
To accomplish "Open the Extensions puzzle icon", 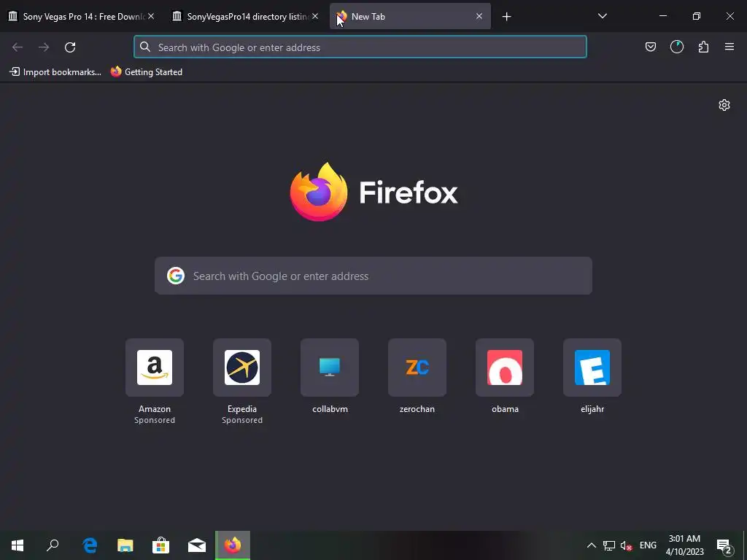I will 703,47.
